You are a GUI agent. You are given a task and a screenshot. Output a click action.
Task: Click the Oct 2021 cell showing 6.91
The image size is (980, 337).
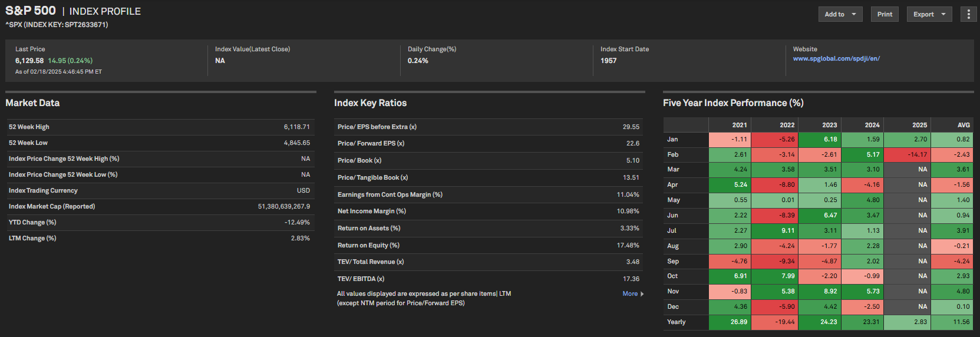(x=730, y=276)
